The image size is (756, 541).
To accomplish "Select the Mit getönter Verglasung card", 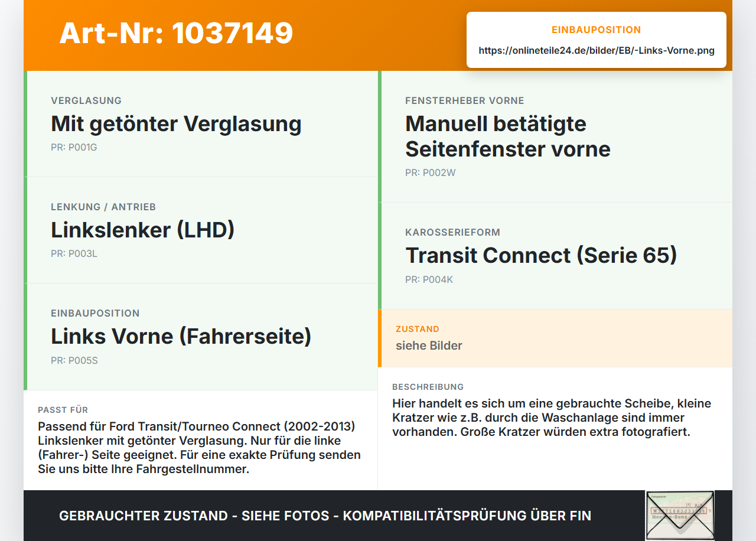I will [x=201, y=124].
